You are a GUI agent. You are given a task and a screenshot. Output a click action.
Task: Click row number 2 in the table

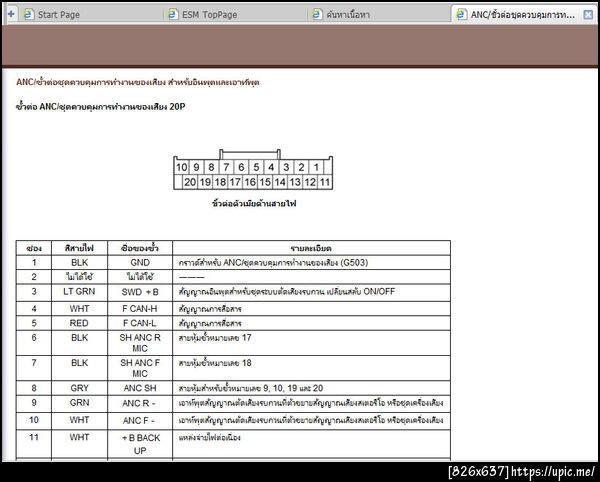[x=34, y=277]
